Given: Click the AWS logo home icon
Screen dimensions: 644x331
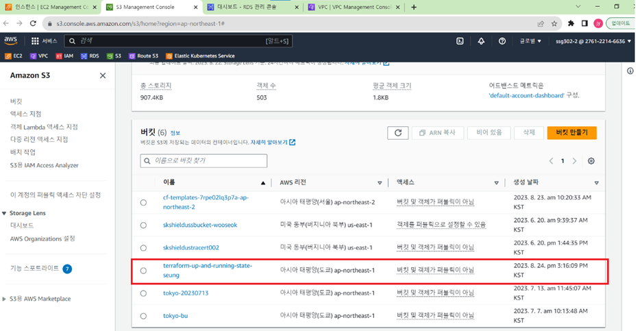Looking at the screenshot, I should pos(11,40).
